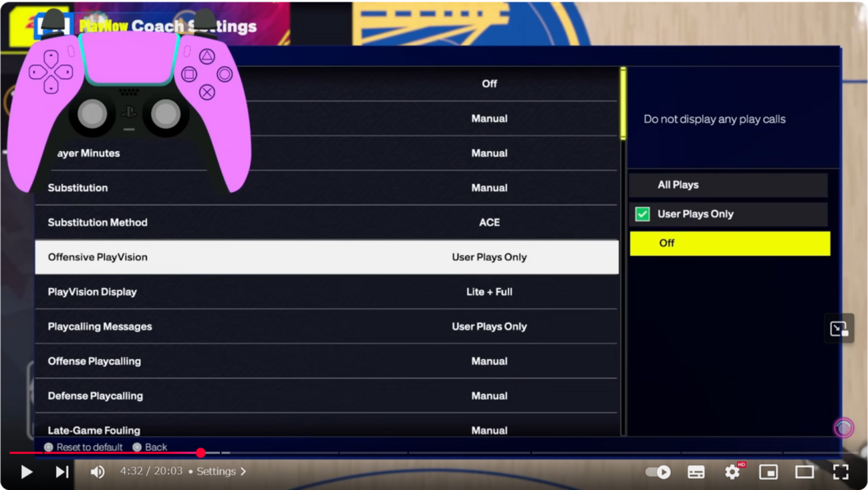Click the controller touchpad
868x490 pixels.
tap(129, 59)
